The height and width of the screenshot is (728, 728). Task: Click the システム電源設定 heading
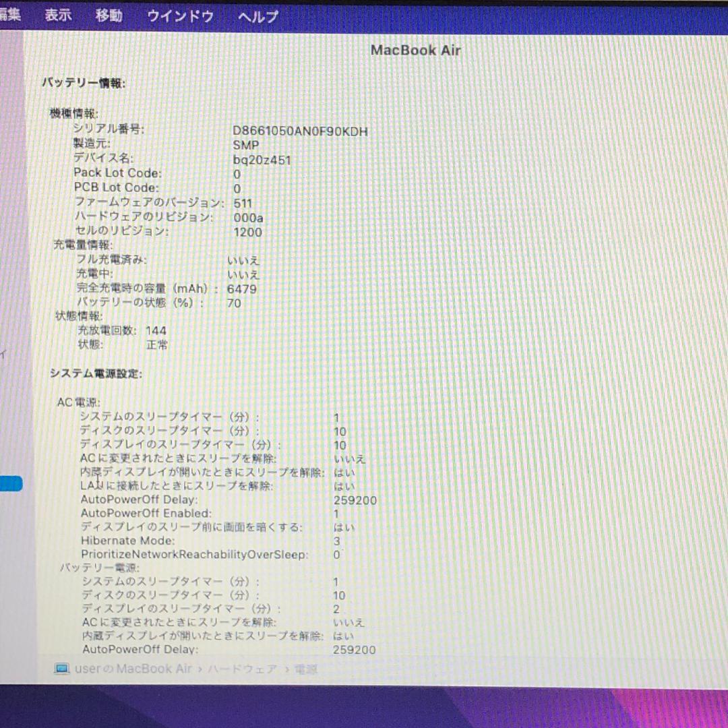pos(96,373)
